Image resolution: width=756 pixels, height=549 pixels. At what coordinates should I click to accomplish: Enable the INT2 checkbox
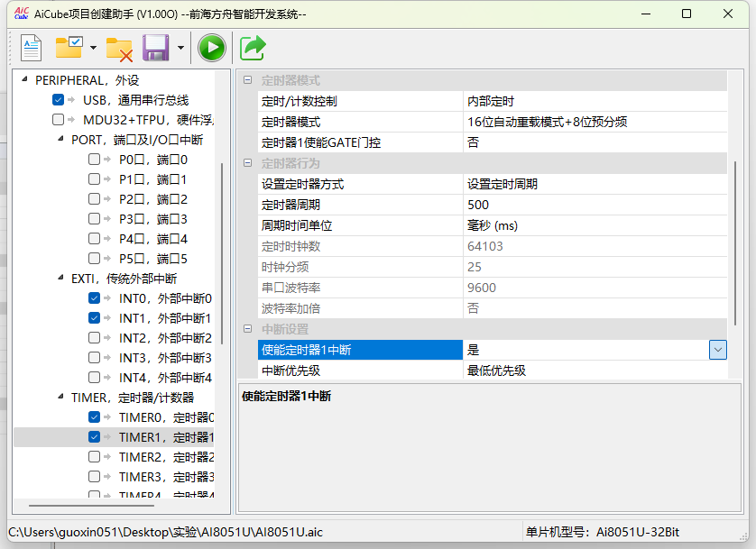point(94,337)
